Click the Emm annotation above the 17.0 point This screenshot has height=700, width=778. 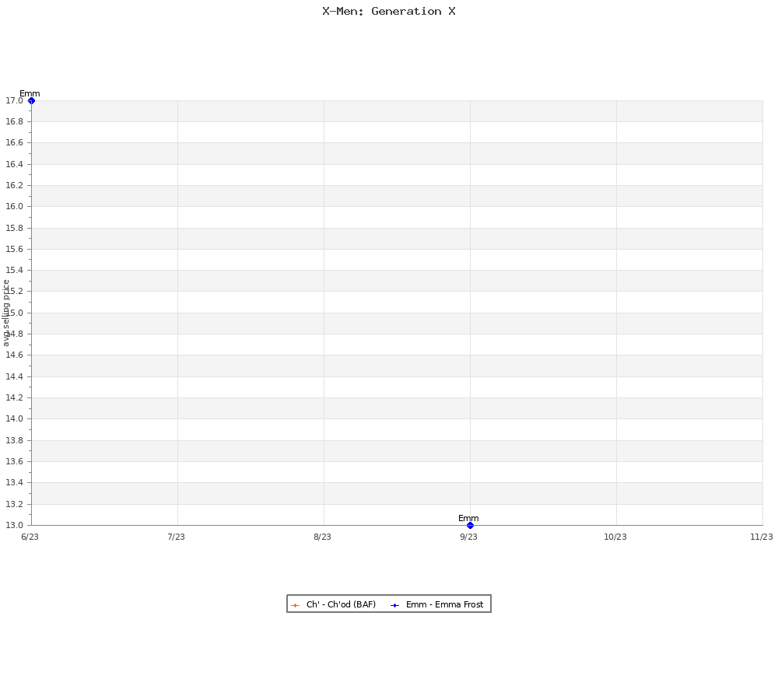pyautogui.click(x=30, y=93)
